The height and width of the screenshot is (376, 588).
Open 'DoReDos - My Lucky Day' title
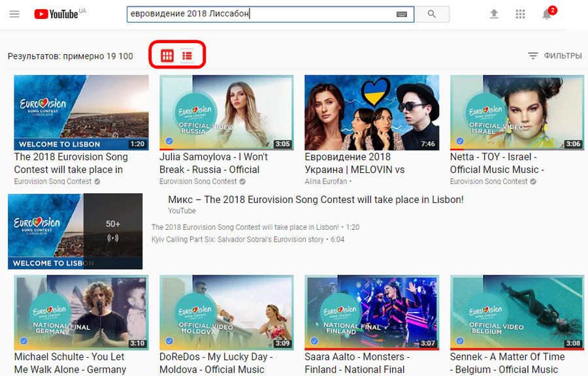click(216, 363)
